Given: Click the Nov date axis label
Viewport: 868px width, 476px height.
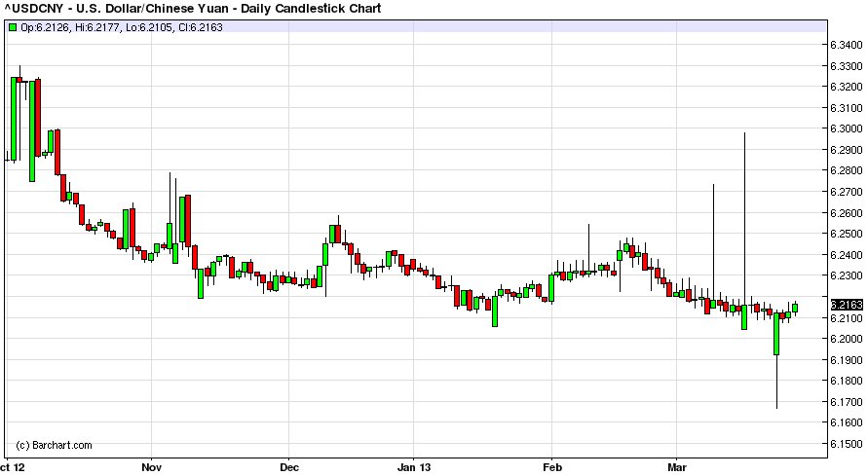Looking at the screenshot, I should click(152, 467).
